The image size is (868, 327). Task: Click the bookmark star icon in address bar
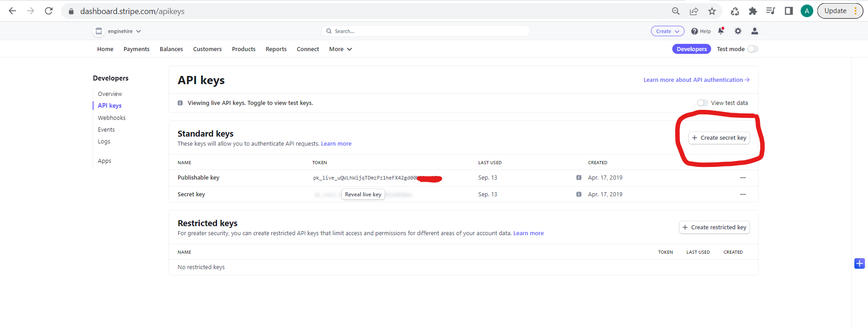(x=712, y=11)
